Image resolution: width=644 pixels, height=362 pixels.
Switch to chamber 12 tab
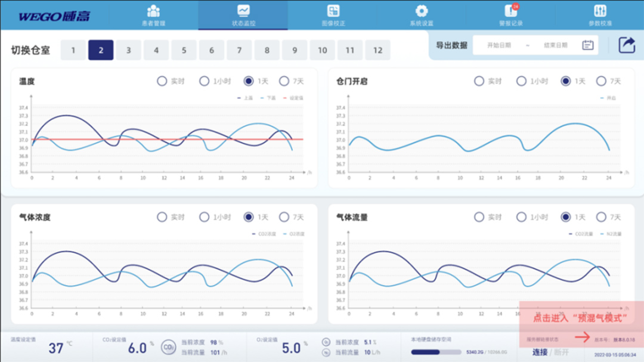377,51
